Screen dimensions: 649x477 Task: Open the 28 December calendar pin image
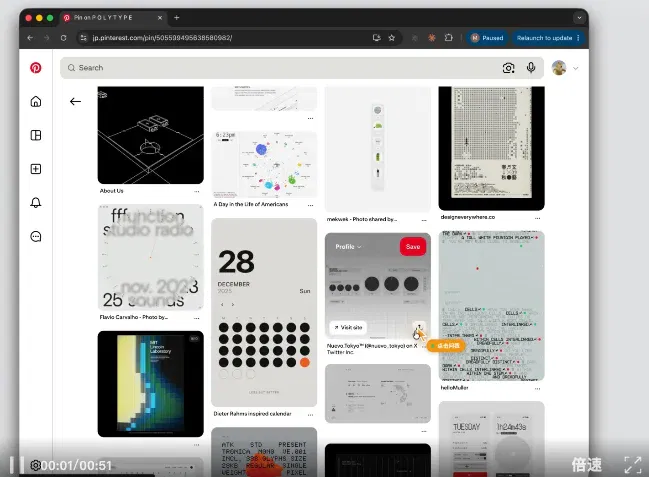point(264,313)
